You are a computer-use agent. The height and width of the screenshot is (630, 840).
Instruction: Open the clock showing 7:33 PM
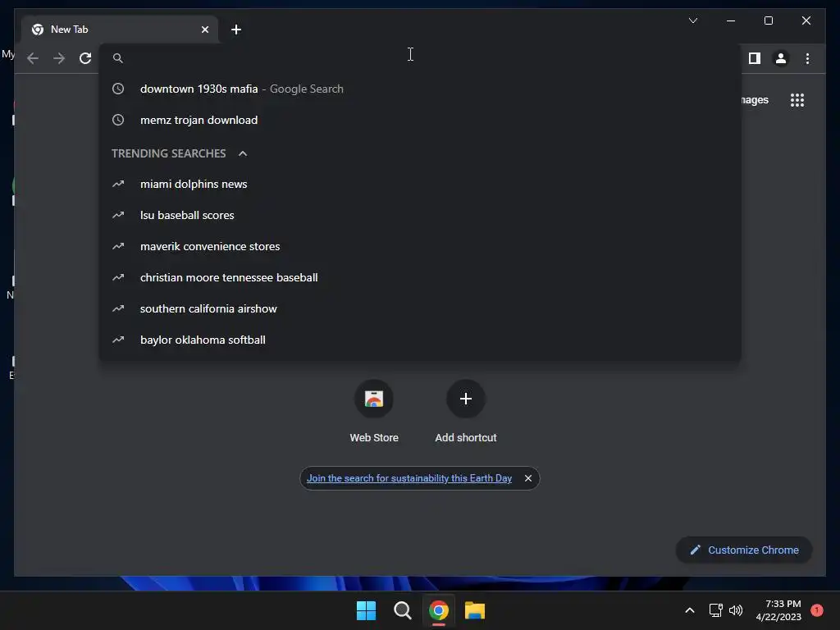pyautogui.click(x=778, y=610)
